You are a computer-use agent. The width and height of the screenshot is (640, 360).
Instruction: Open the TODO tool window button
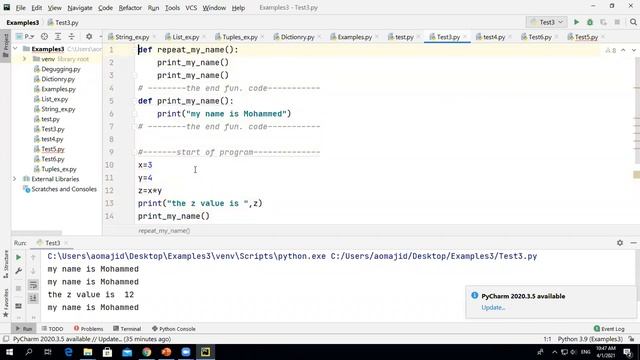coord(52,329)
